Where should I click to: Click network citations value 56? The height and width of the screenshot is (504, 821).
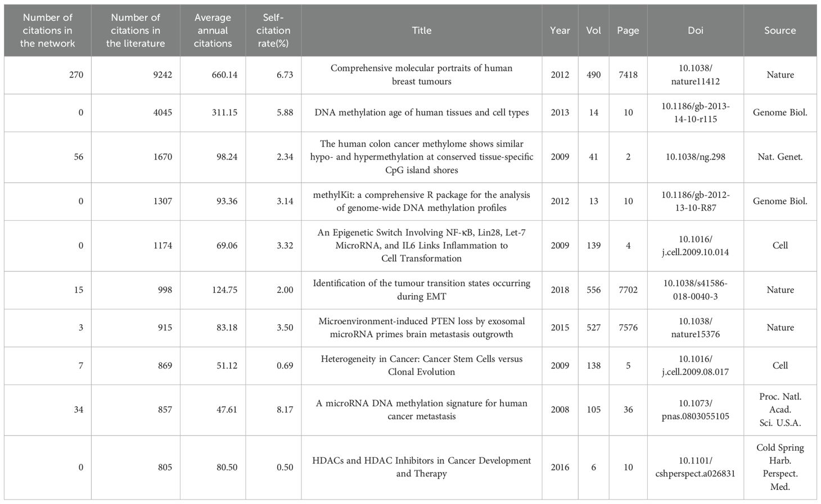79,157
